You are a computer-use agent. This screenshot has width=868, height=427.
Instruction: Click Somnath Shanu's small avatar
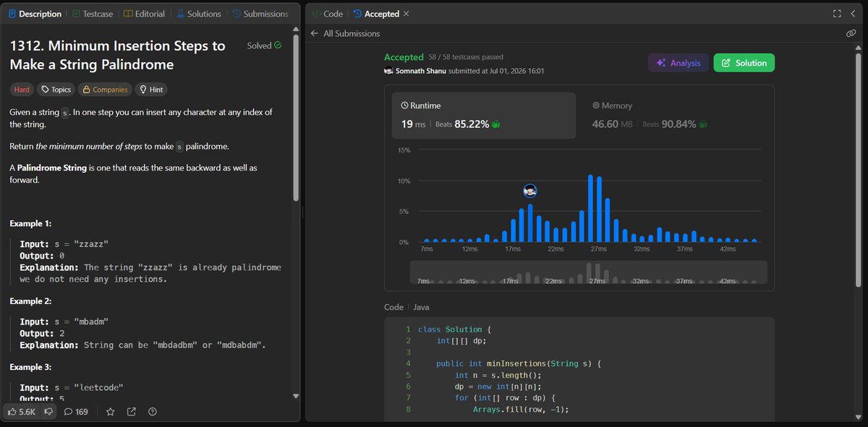[x=388, y=71]
